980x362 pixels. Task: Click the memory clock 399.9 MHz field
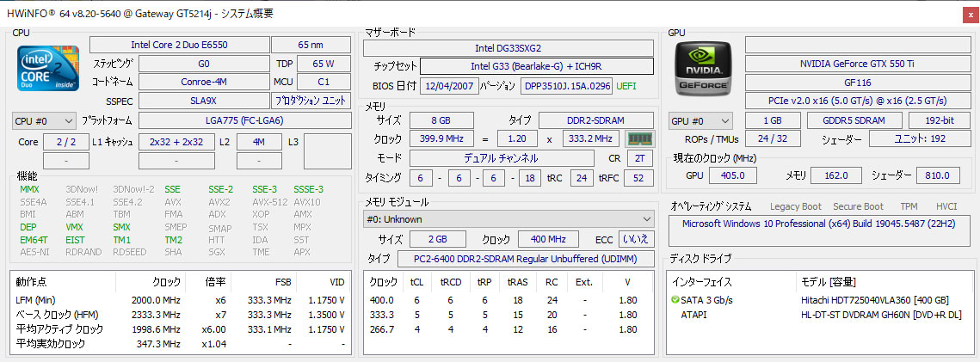(x=442, y=138)
